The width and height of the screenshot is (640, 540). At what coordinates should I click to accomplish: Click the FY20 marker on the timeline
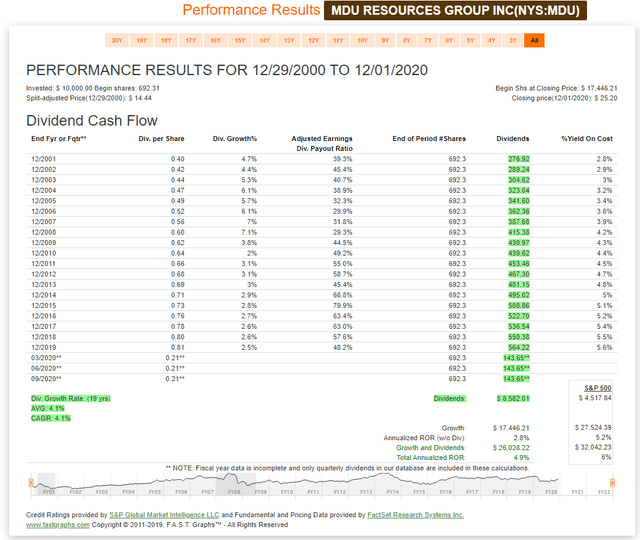[x=551, y=492]
